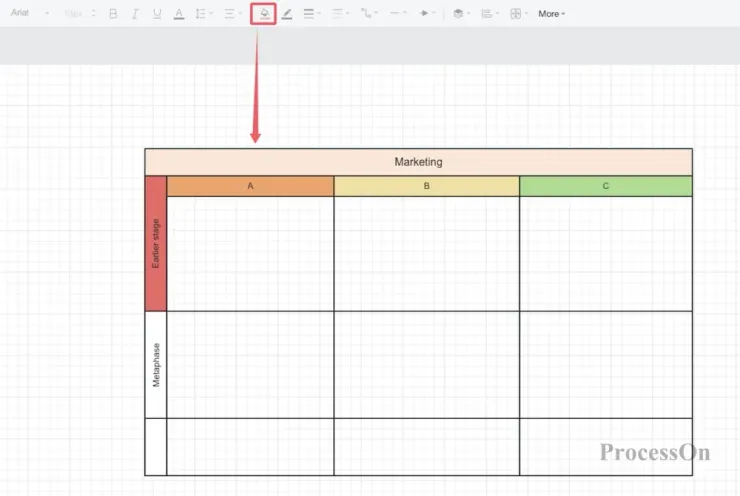The image size is (740, 496).
Task: Expand the Arial font family dropdown
Action: 30,13
